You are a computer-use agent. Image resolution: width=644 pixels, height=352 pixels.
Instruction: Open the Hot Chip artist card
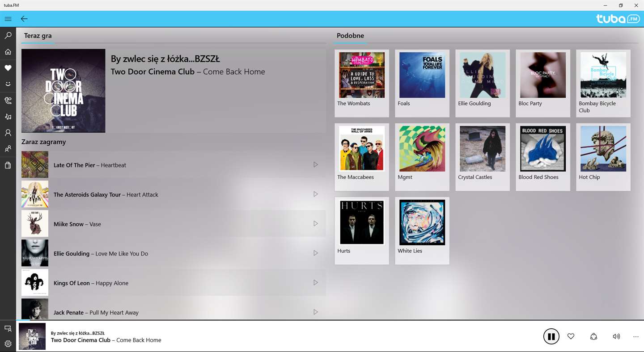coord(603,157)
